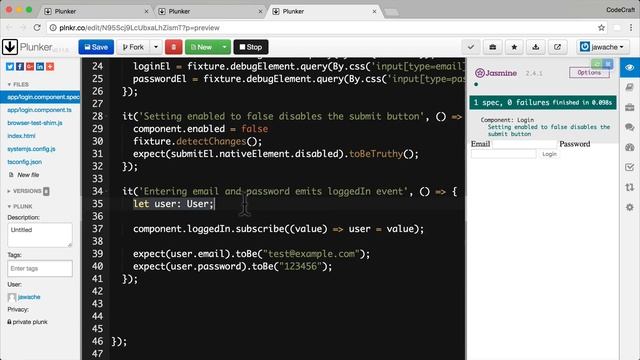
Task: Click New file link
Action: pos(24,175)
